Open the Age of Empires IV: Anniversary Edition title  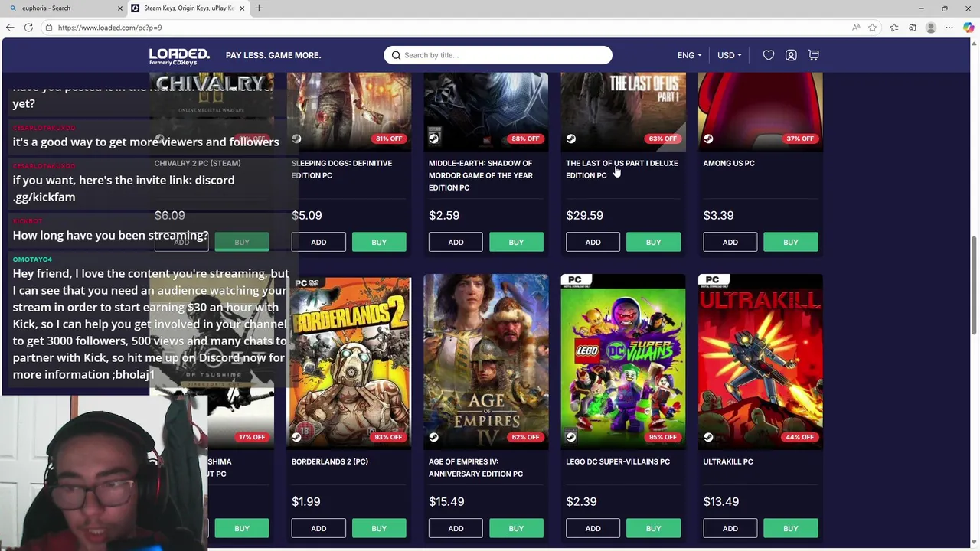point(475,468)
